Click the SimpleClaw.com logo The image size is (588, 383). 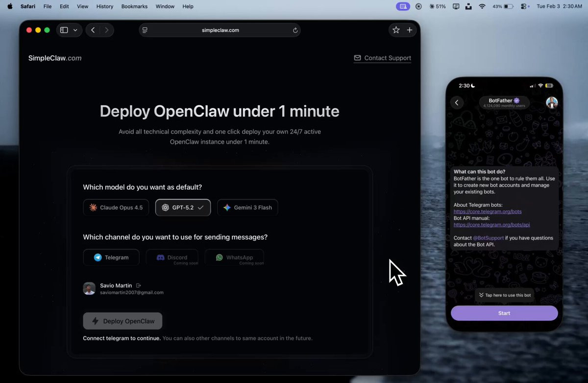(x=55, y=58)
